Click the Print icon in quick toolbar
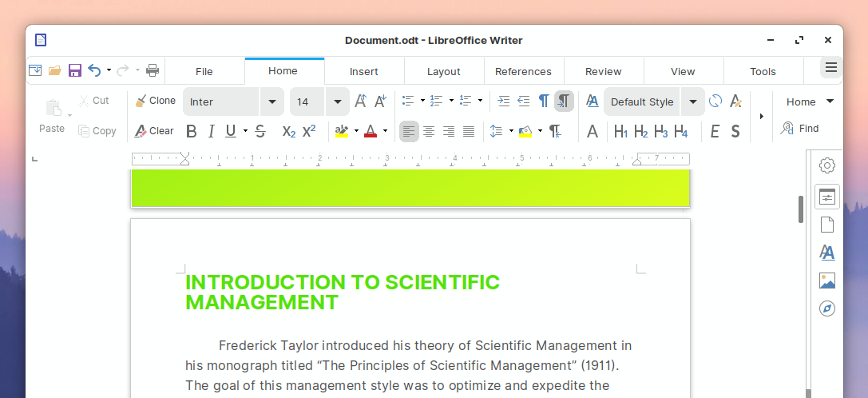The height and width of the screenshot is (398, 868). [x=153, y=70]
